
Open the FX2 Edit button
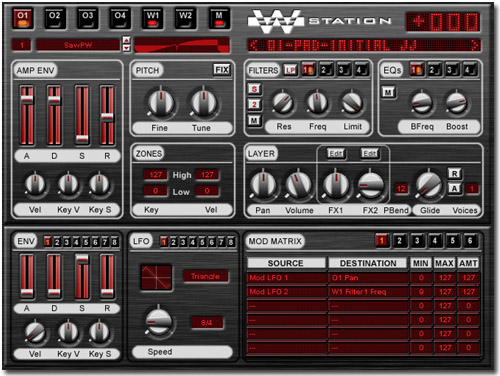[x=370, y=154]
